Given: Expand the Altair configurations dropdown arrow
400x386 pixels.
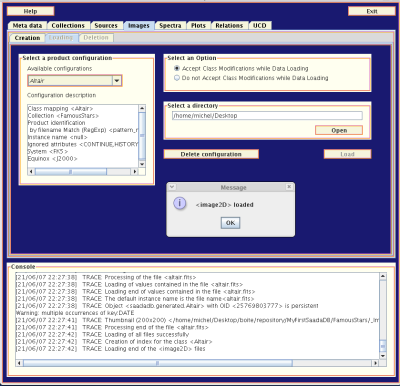Looking at the screenshot, I should [117, 81].
